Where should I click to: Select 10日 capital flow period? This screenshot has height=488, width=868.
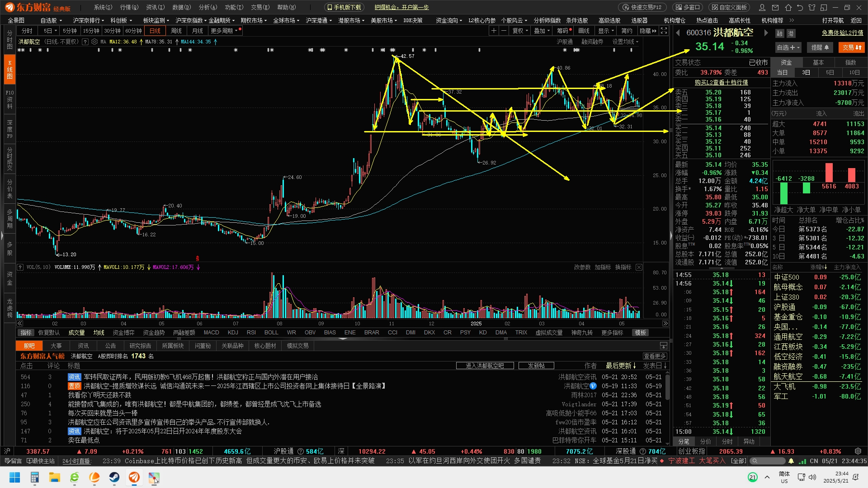tap(854, 72)
